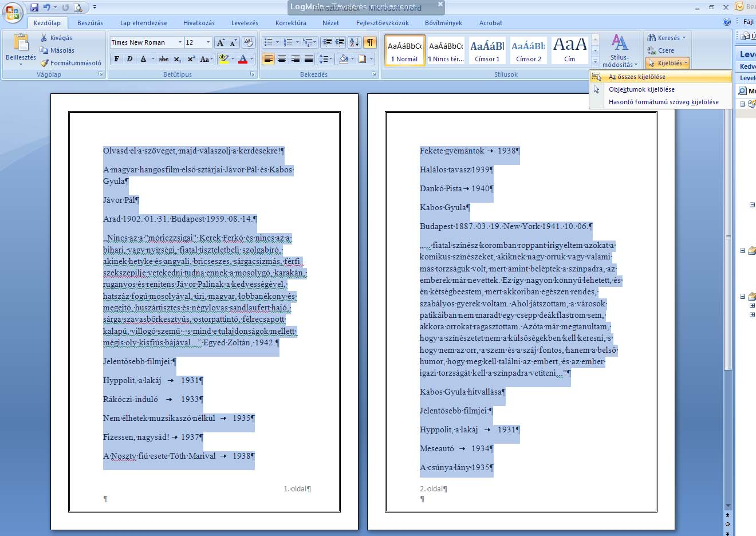The height and width of the screenshot is (536, 756).
Task: Open Word help
Action: tap(727, 22)
